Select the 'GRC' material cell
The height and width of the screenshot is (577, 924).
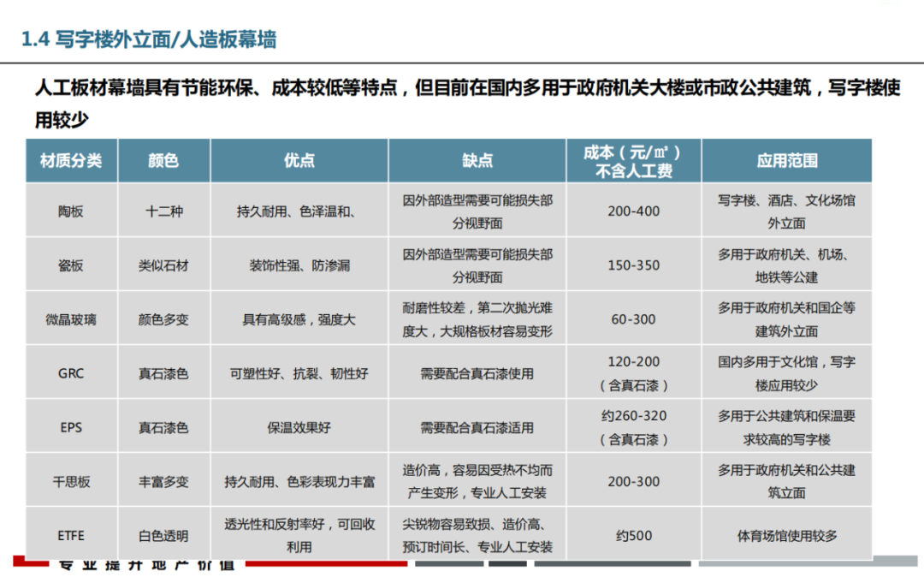pyautogui.click(x=71, y=372)
